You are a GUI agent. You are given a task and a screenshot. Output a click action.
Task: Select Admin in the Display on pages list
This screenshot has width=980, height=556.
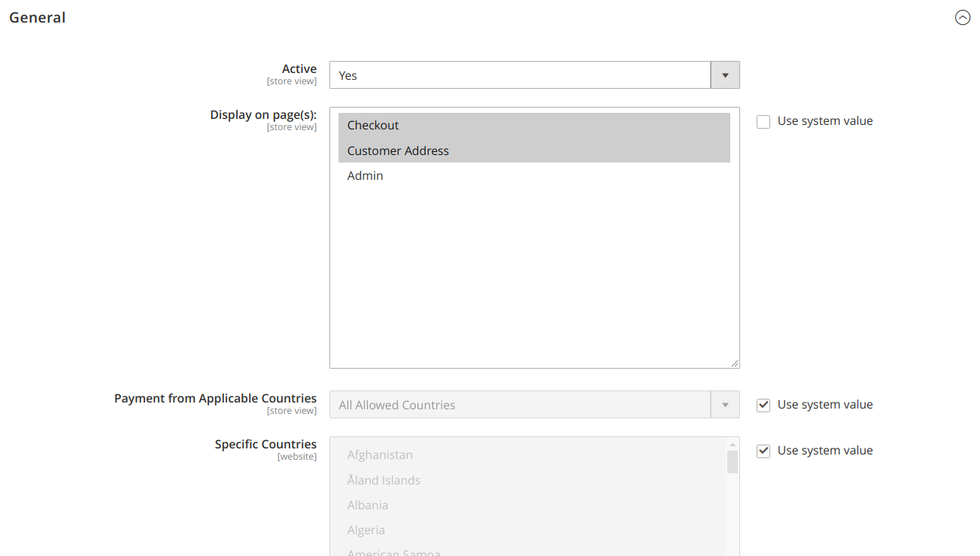pos(366,176)
